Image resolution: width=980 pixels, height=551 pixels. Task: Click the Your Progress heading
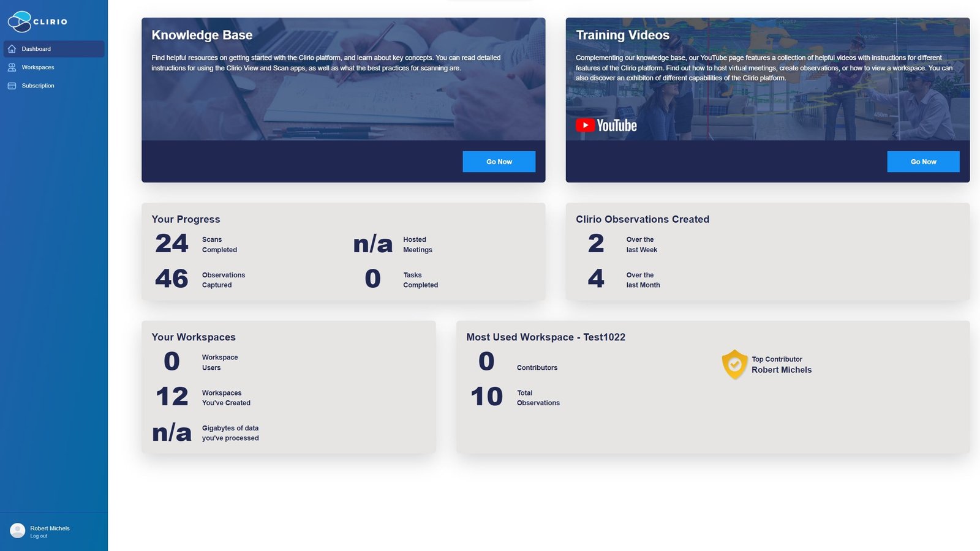pos(186,219)
